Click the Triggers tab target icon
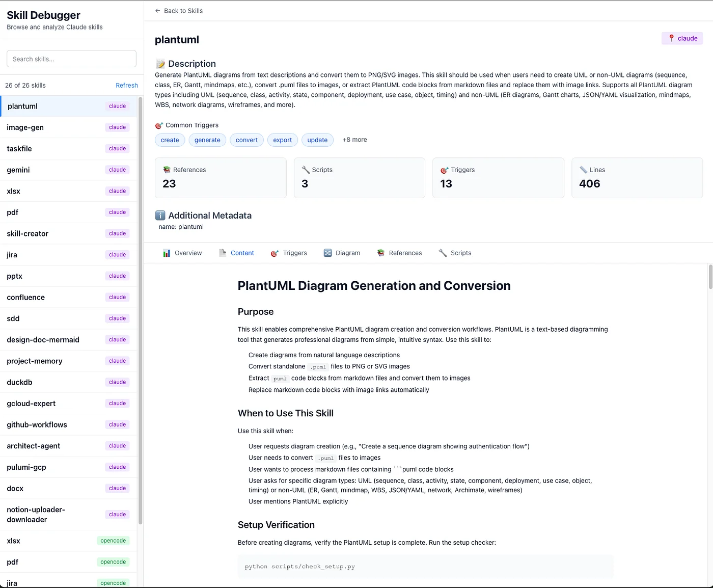This screenshot has width=713, height=588. click(275, 253)
